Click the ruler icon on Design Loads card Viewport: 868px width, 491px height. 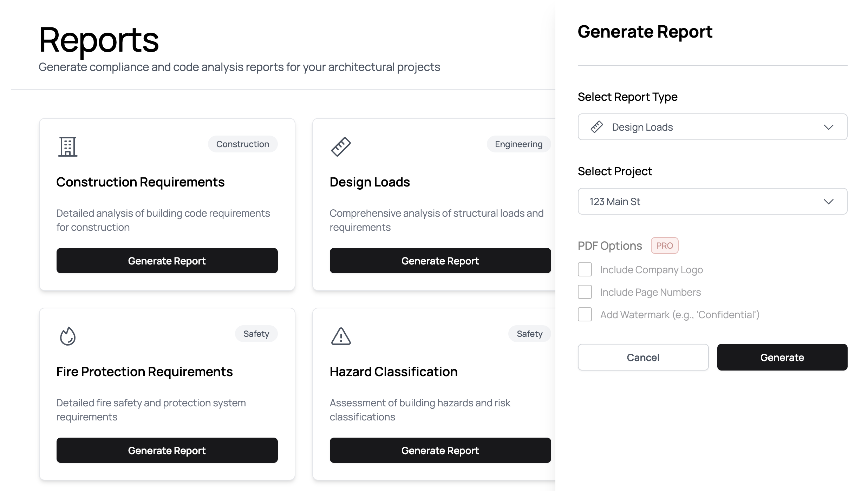point(341,147)
